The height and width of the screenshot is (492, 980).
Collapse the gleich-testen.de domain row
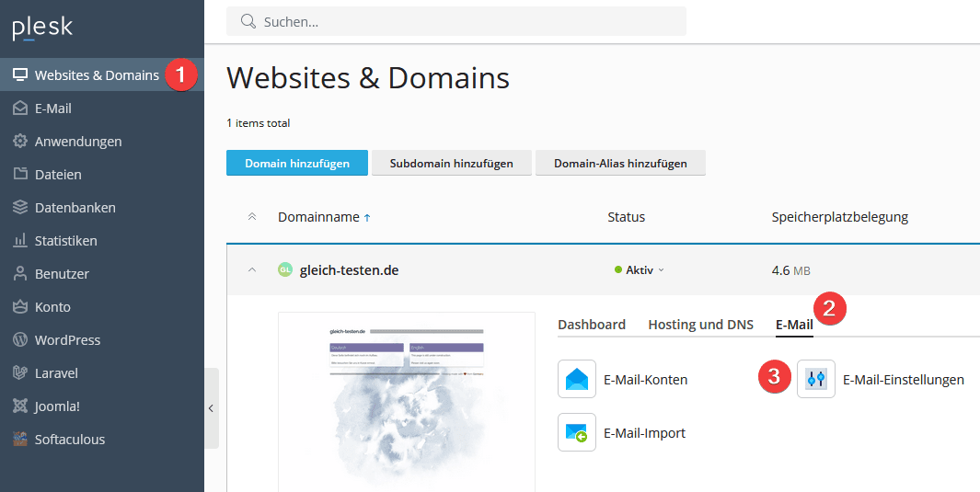pos(252,270)
